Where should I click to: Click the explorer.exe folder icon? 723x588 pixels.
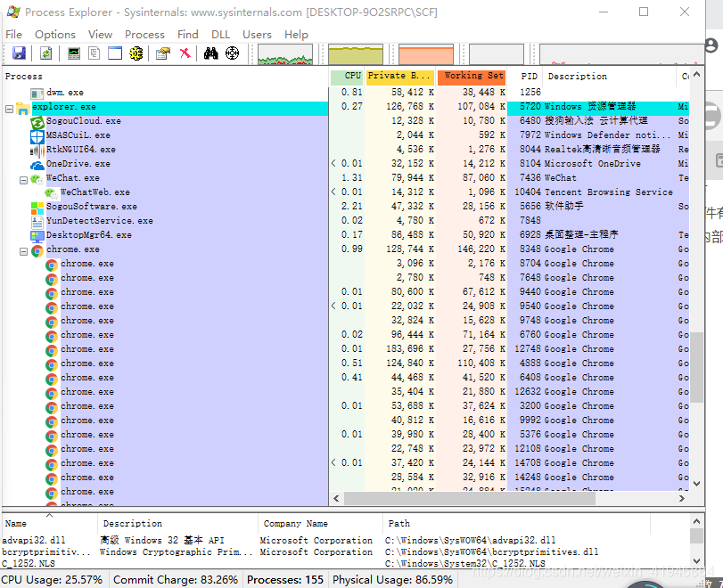coord(22,109)
